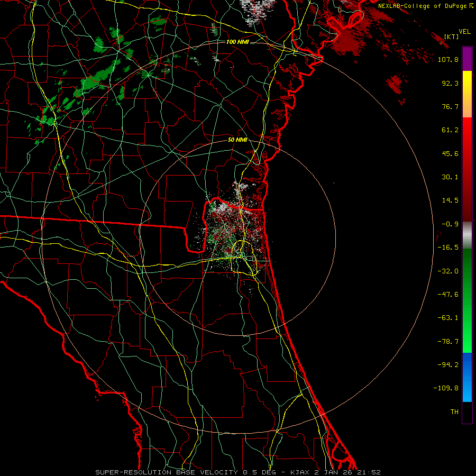Click the gray near-zero segment of the color bar

pos(467,235)
